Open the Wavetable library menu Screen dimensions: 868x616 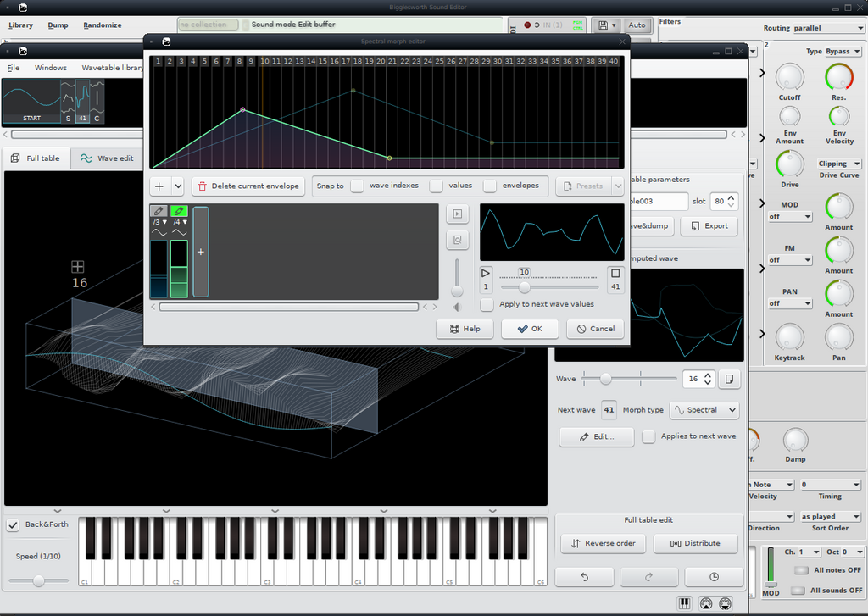coord(112,68)
